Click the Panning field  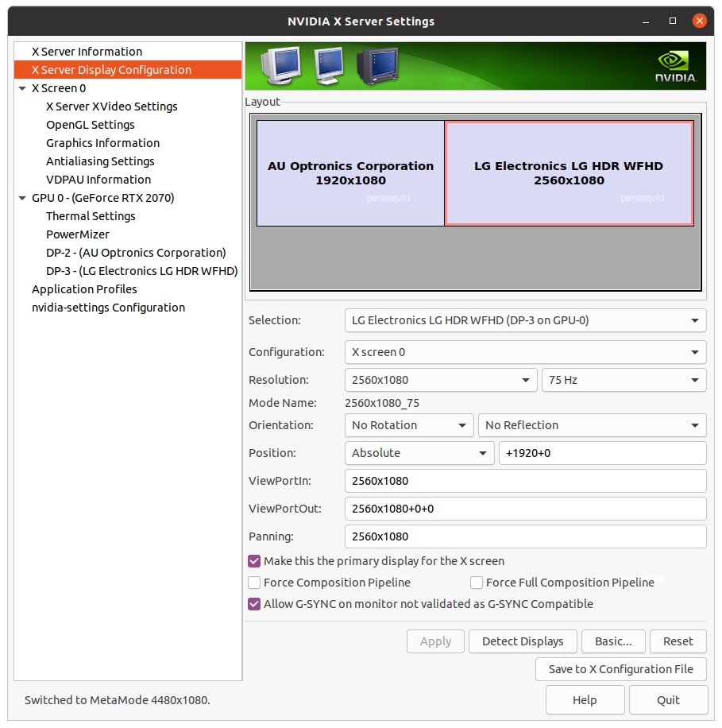click(x=525, y=536)
